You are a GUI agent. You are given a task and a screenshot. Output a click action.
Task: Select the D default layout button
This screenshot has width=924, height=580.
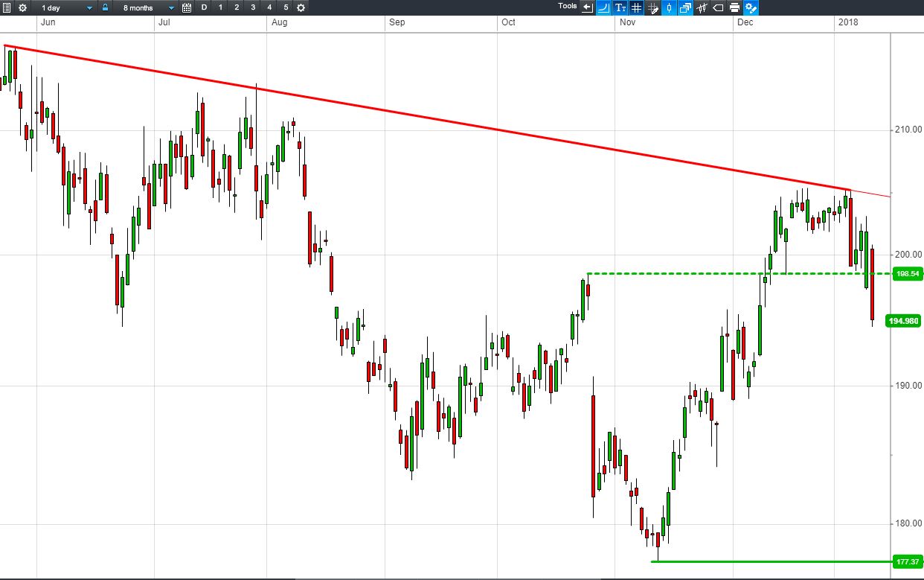click(204, 7)
